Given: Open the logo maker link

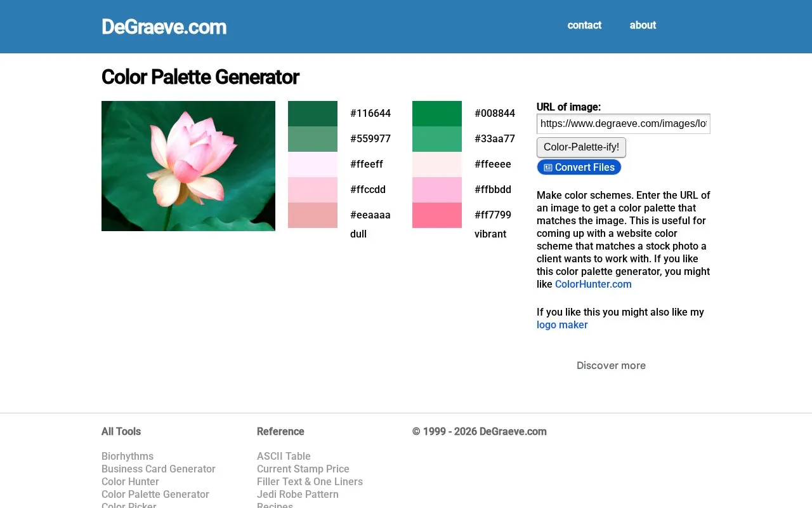Looking at the screenshot, I should coord(562,325).
